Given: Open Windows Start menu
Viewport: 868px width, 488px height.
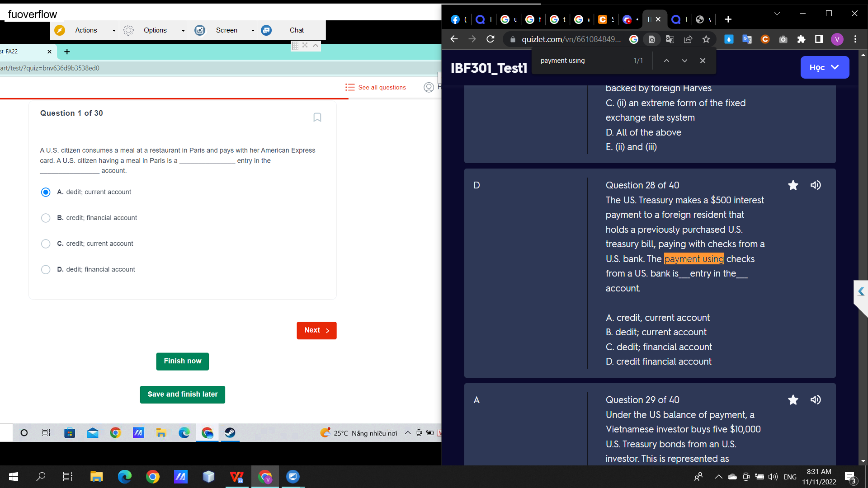Looking at the screenshot, I should 14,477.
